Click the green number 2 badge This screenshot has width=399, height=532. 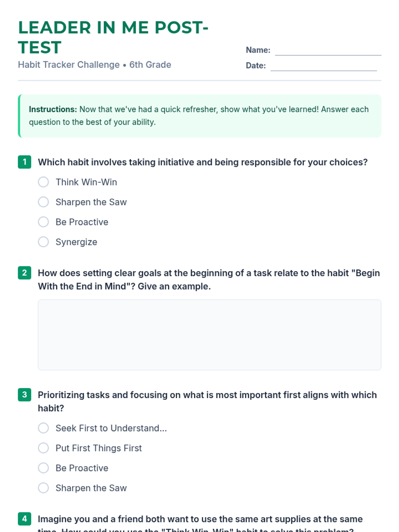[x=25, y=273]
